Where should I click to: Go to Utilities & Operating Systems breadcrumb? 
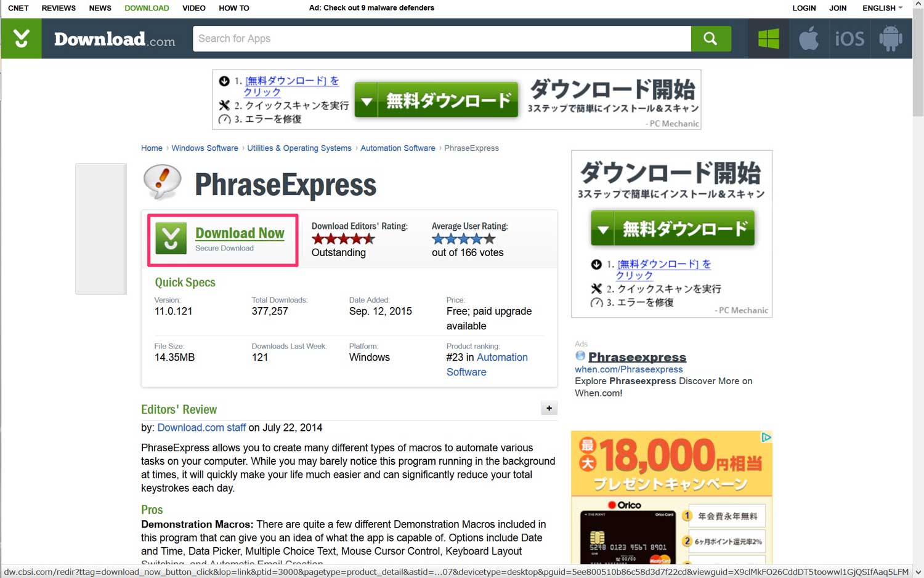coord(299,148)
